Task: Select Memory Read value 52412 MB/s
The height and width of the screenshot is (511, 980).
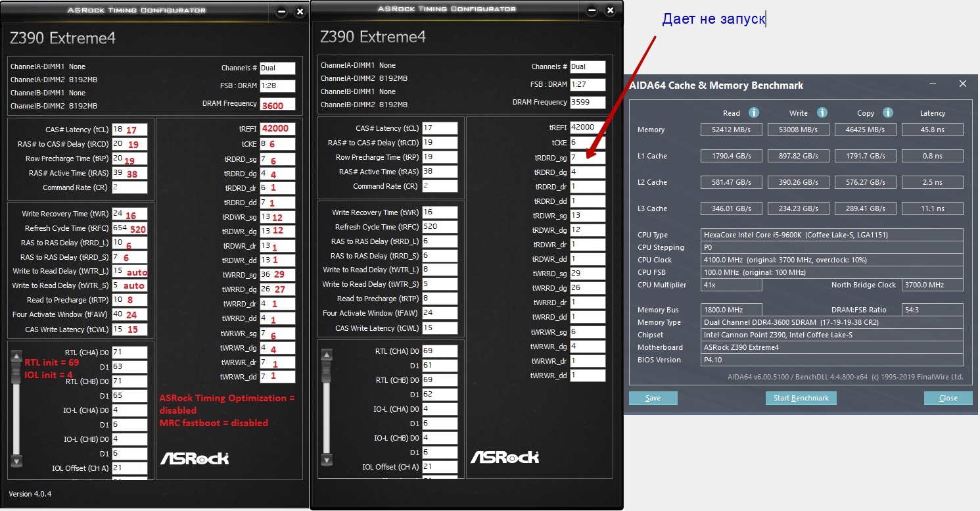Action: tap(731, 130)
